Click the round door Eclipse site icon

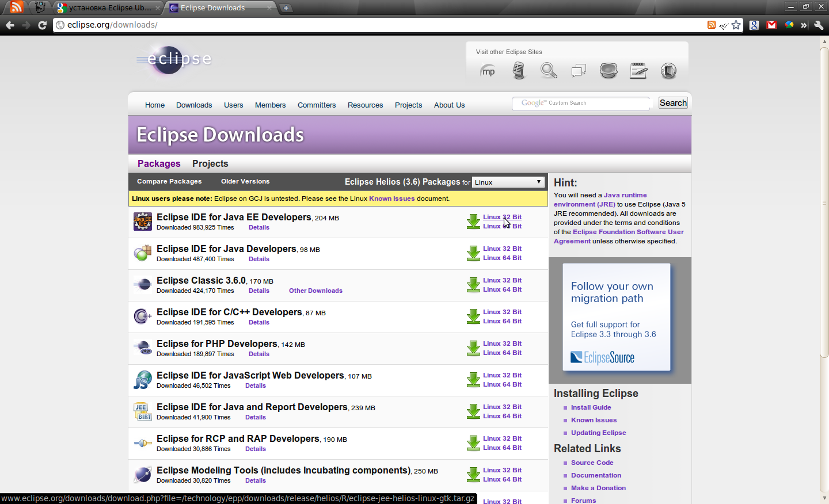[x=668, y=71]
